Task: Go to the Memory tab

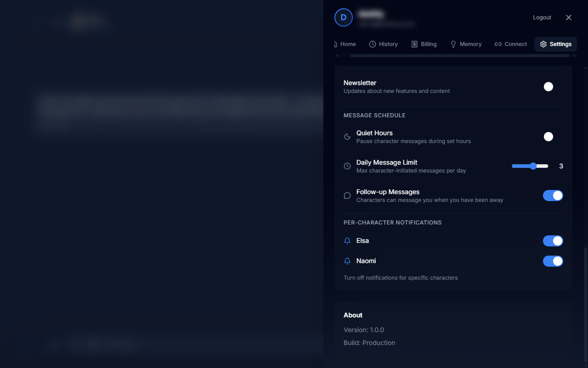Action: tap(466, 44)
